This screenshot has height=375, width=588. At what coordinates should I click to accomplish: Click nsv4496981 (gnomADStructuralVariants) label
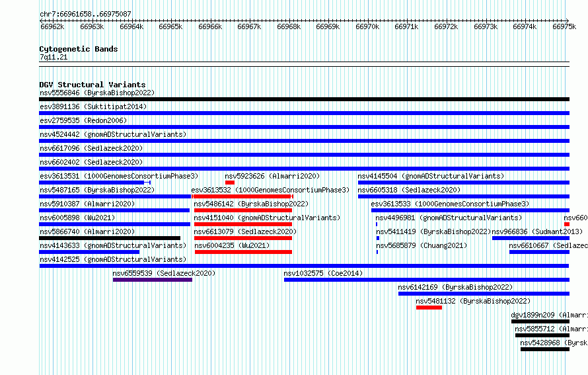449,218
